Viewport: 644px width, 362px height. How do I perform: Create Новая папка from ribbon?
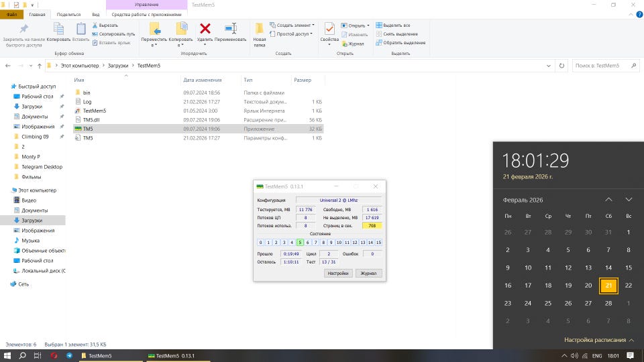[x=259, y=35]
